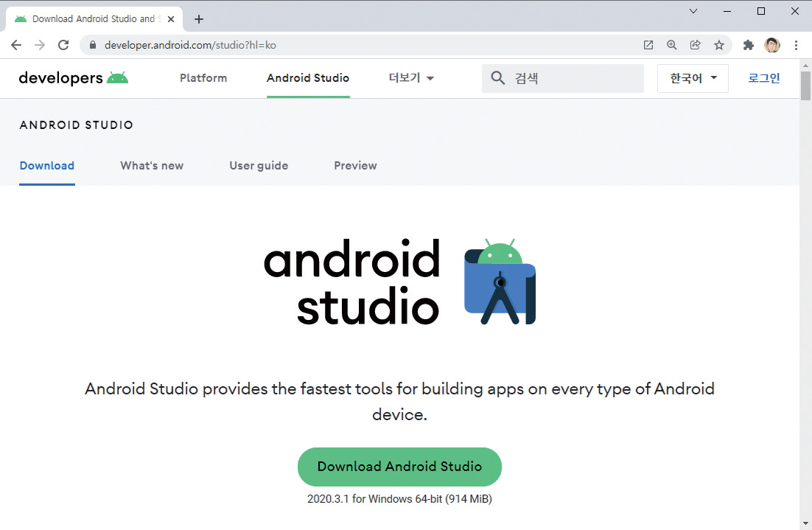Select the Download Android Studio browser tab
This screenshot has height=530, width=812.
94,19
